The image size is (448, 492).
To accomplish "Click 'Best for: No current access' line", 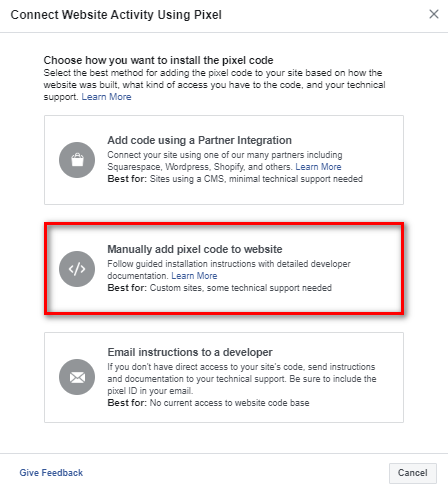I will point(208,403).
